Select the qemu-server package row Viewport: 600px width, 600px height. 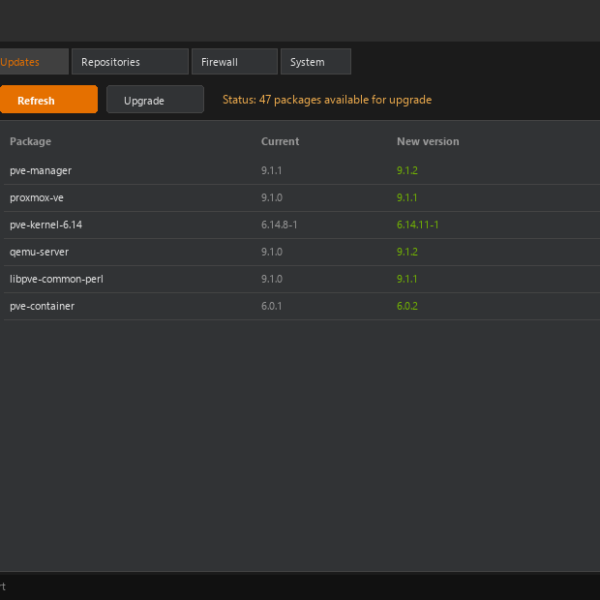point(302,252)
